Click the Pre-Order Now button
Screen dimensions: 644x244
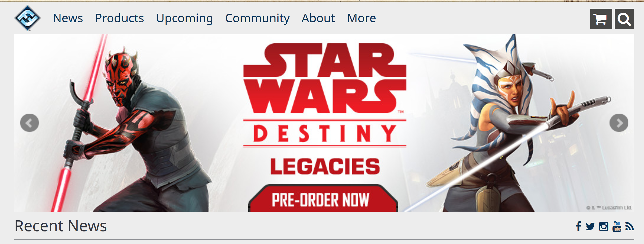tap(323, 198)
